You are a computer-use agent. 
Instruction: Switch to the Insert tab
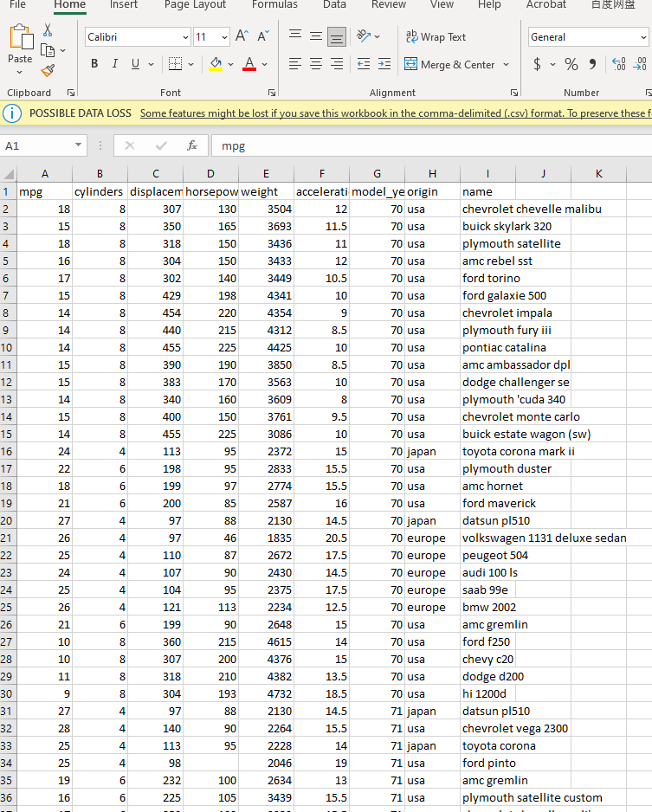coord(123,4)
